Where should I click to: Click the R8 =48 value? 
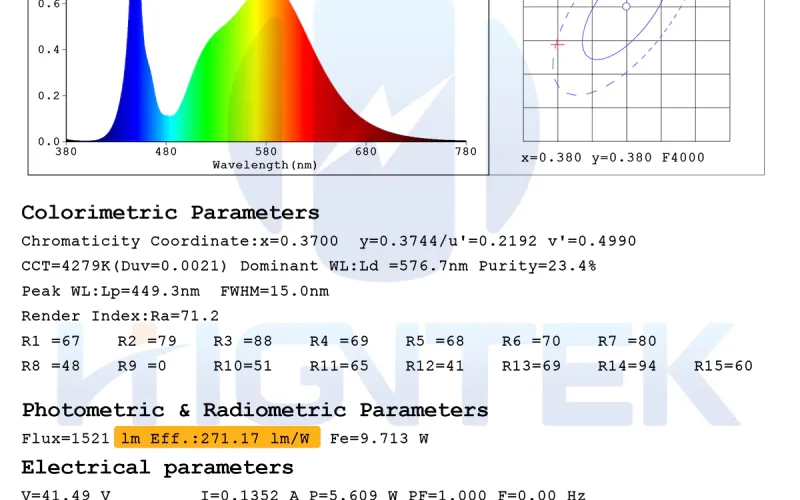point(51,366)
